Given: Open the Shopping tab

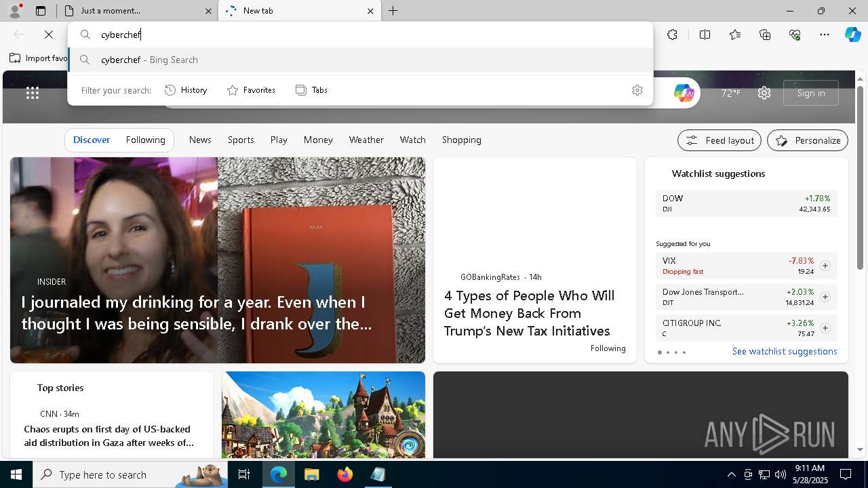Looking at the screenshot, I should (x=462, y=140).
